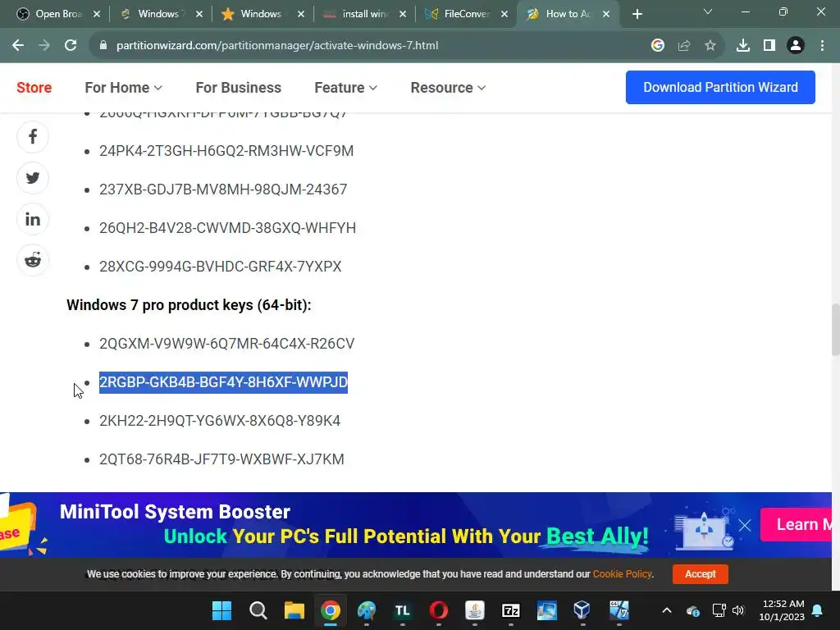
Task: Click key 2QGXM-V9W9W-6Q7MR-64C4X-R26CV
Action: 226,344
